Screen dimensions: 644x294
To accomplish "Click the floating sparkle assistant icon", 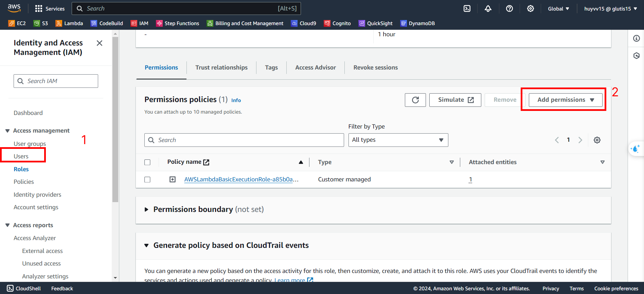I will pos(635,149).
